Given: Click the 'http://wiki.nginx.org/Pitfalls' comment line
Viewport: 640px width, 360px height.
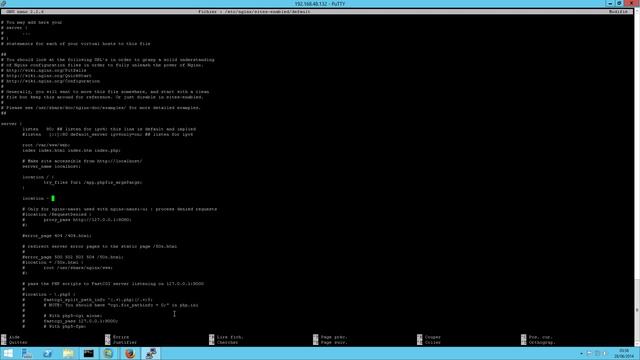Looking at the screenshot, I should click(44, 70).
